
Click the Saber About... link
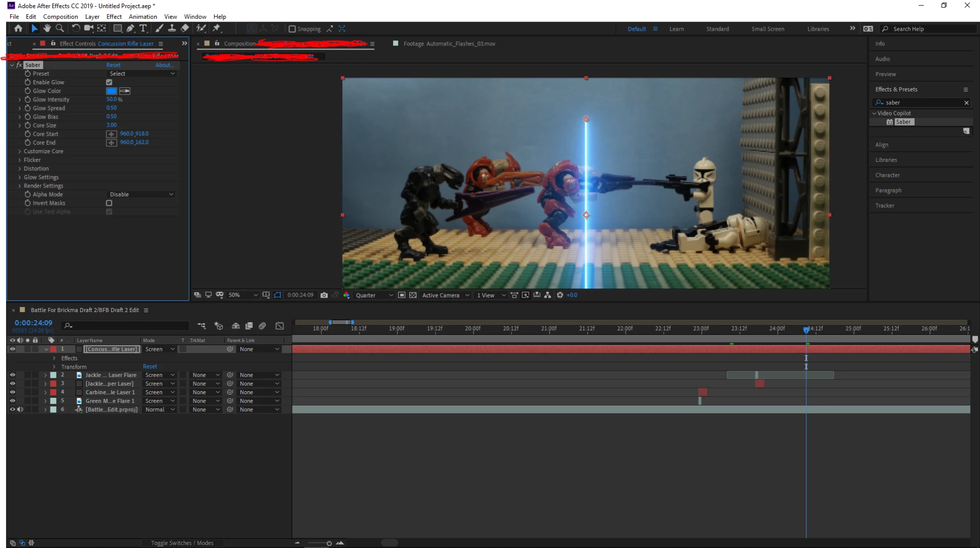164,65
